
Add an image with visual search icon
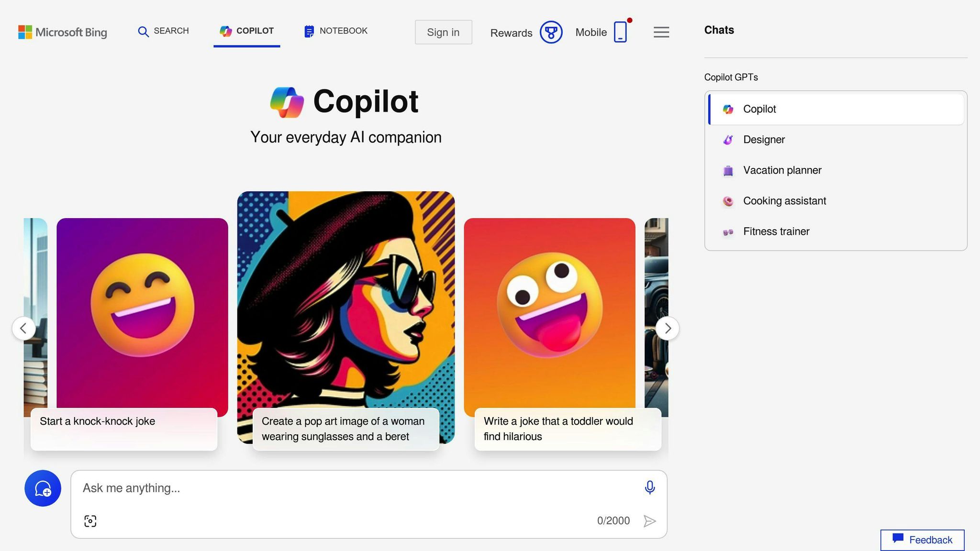(x=90, y=521)
